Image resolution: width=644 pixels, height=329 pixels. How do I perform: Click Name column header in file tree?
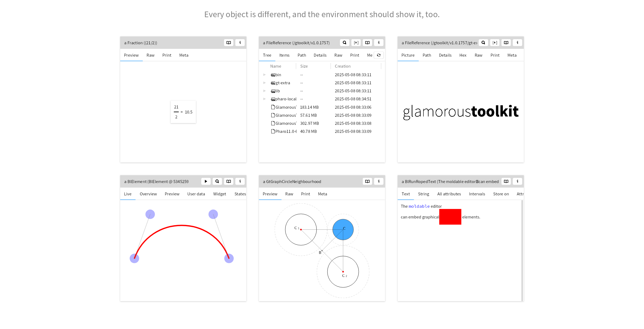276,66
